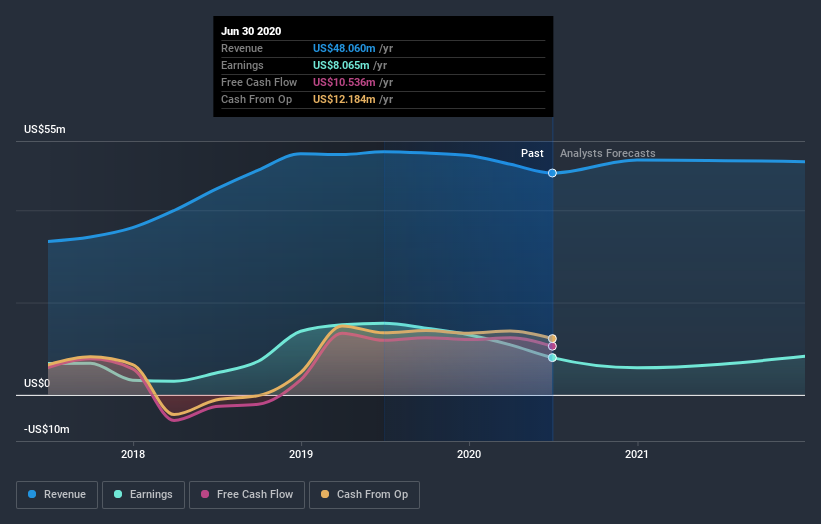The image size is (821, 524).
Task: Click the US$12.184m cash from op value
Action: (344, 99)
